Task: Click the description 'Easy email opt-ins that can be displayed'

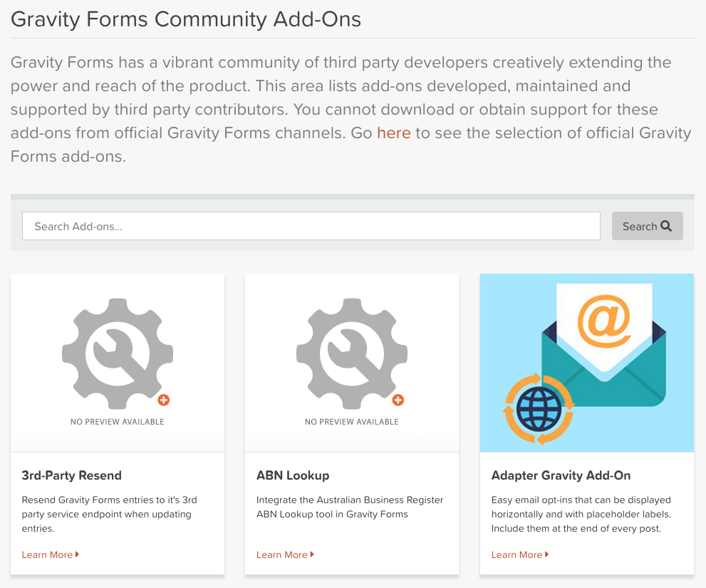Action: (581, 500)
